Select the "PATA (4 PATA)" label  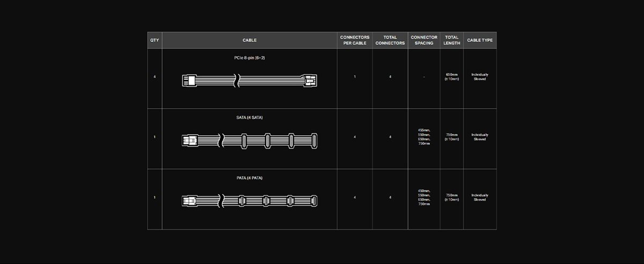coord(250,178)
